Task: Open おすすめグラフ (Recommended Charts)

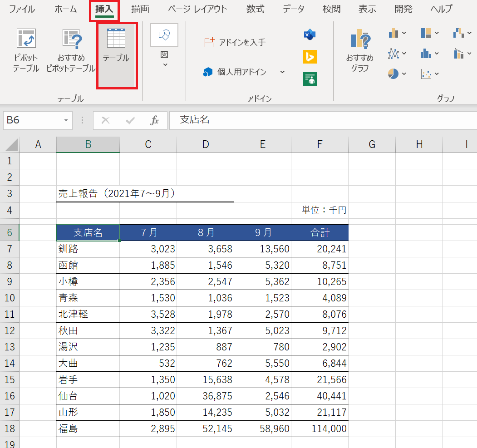Action: click(360, 50)
